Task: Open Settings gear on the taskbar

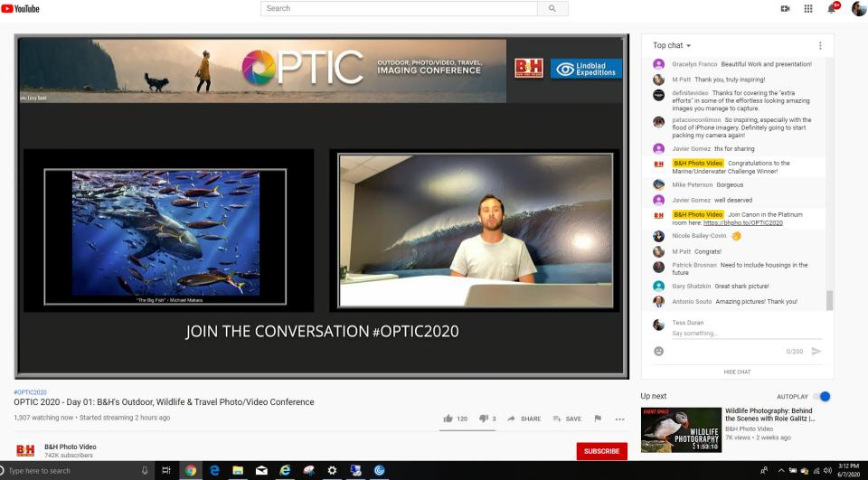Action: click(x=332, y=471)
